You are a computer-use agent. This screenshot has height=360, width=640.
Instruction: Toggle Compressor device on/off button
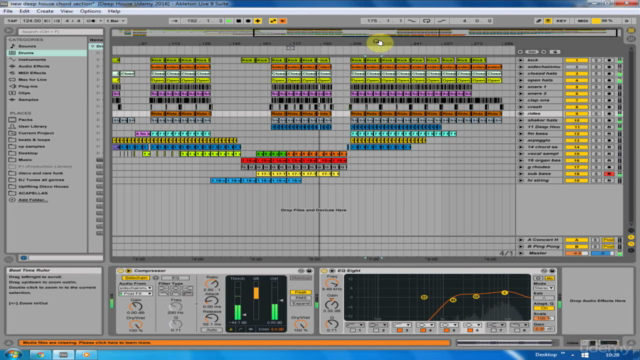coord(120,271)
